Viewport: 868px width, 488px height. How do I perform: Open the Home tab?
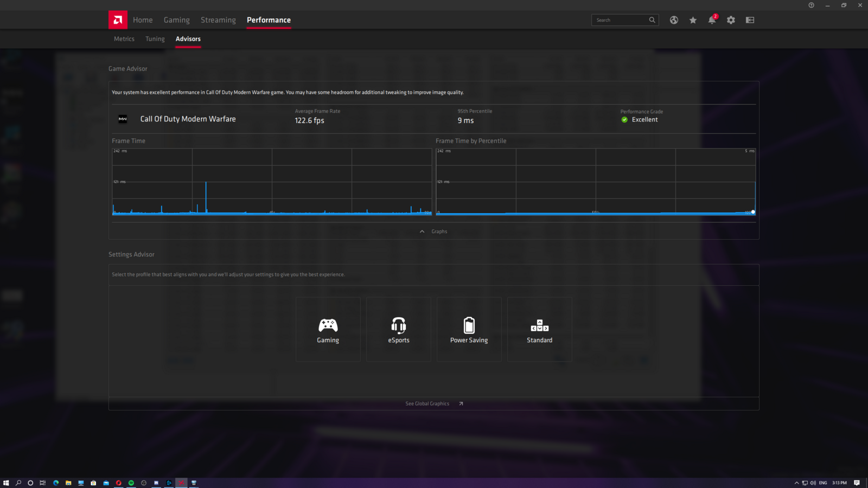tap(143, 20)
